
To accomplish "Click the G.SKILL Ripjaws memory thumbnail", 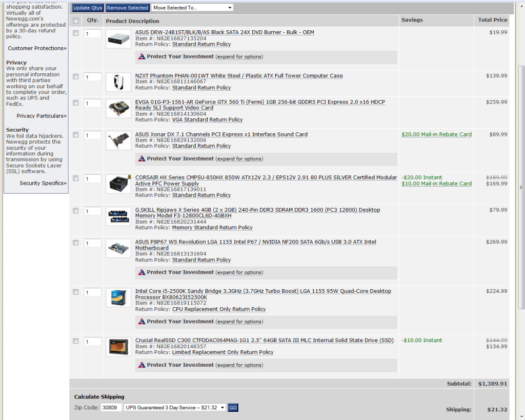I will point(118,216).
